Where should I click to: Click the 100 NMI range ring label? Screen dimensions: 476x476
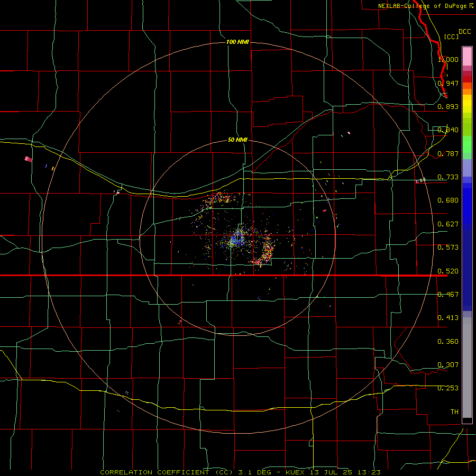coord(237,42)
